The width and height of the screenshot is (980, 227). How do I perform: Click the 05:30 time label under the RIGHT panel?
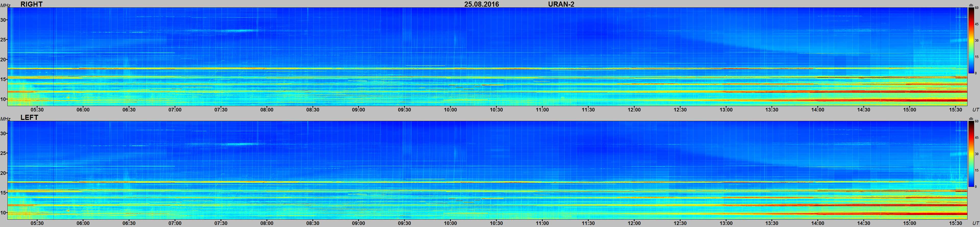coord(37,110)
